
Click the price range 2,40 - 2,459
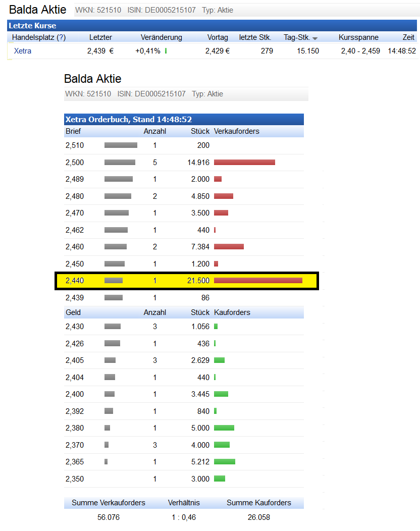(360, 51)
